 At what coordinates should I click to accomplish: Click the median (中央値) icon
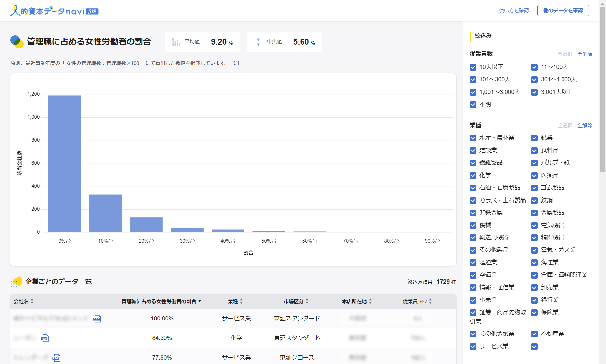click(258, 42)
